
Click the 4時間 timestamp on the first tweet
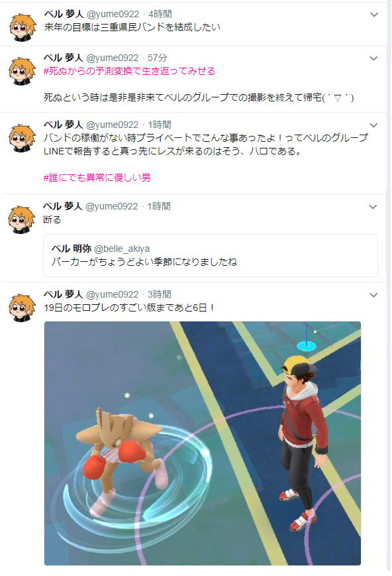pyautogui.click(x=160, y=14)
